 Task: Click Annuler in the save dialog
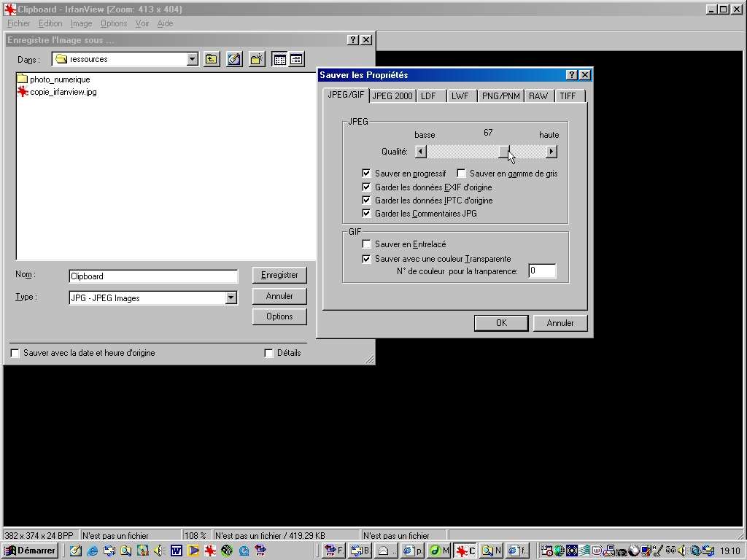coord(279,296)
